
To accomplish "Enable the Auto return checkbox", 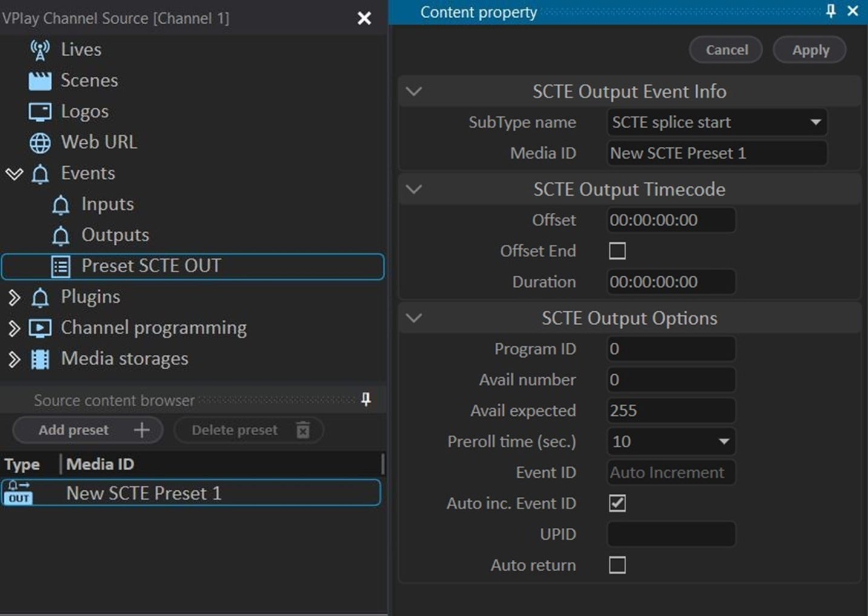I will 617,565.
